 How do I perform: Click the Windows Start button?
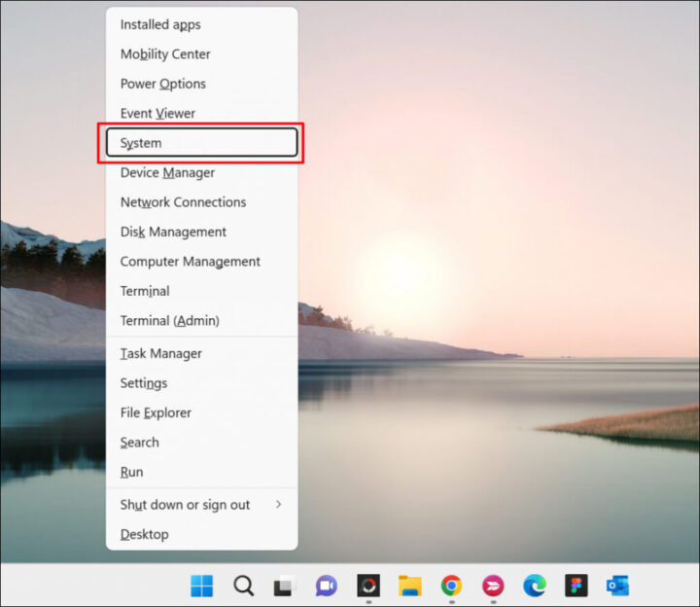(202, 586)
